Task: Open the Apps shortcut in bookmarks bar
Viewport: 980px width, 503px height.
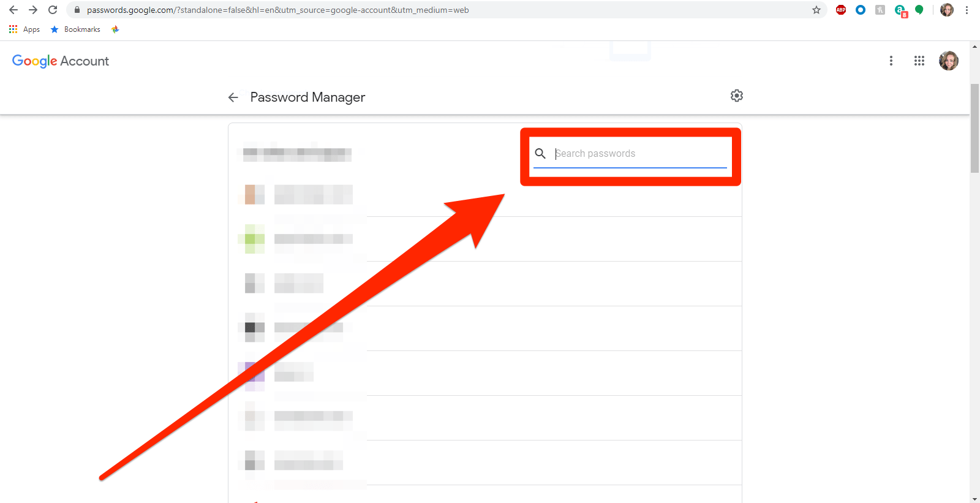Action: tap(24, 29)
